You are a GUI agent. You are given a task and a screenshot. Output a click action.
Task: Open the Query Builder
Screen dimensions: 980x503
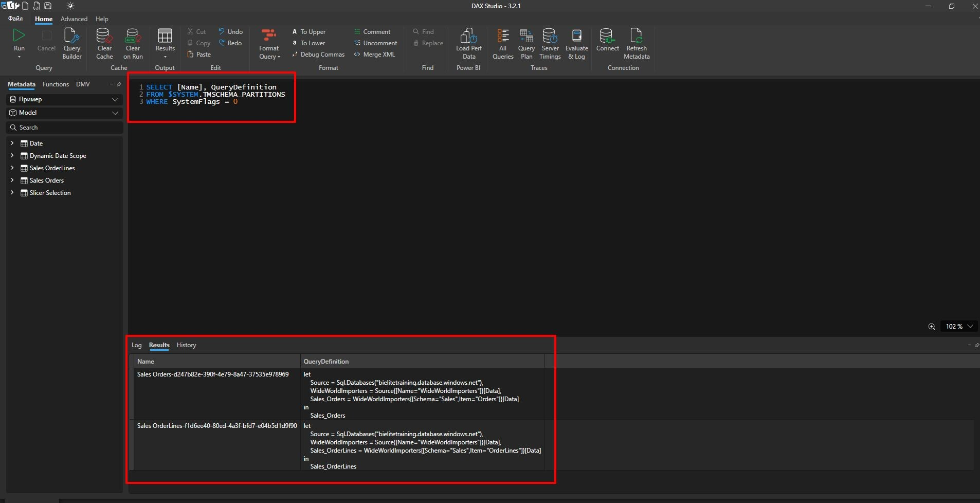tap(72, 44)
